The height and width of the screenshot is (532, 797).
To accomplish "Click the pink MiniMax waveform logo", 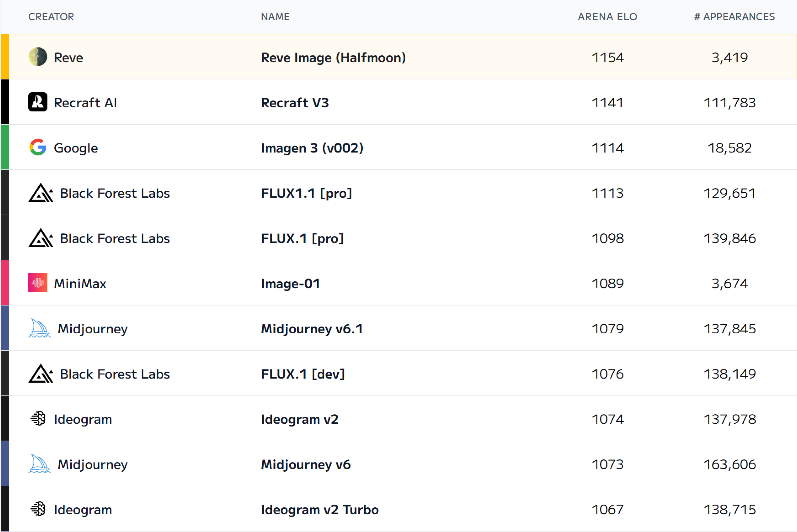I will click(x=38, y=283).
